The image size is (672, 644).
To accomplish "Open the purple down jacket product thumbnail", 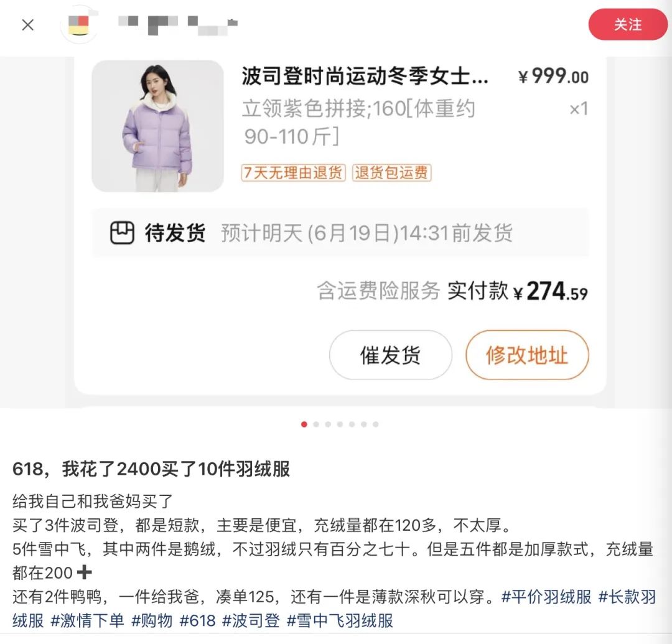I will 157,126.
